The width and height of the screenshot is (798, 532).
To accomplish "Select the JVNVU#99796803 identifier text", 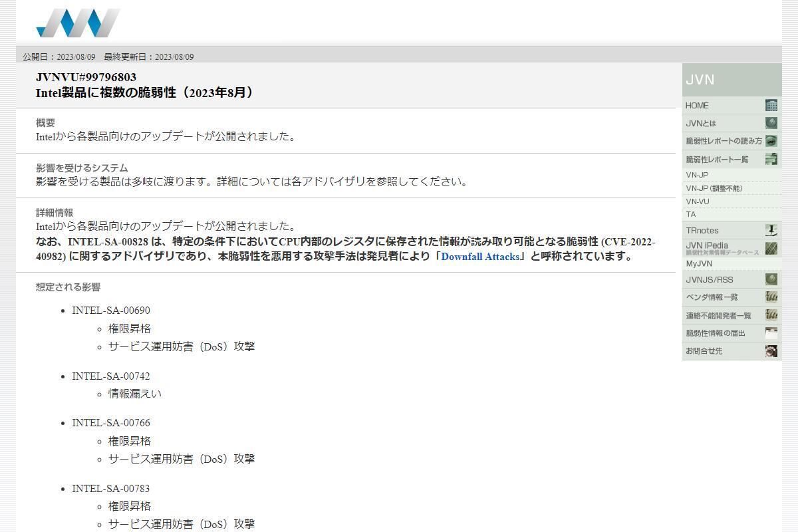I will 86,77.
